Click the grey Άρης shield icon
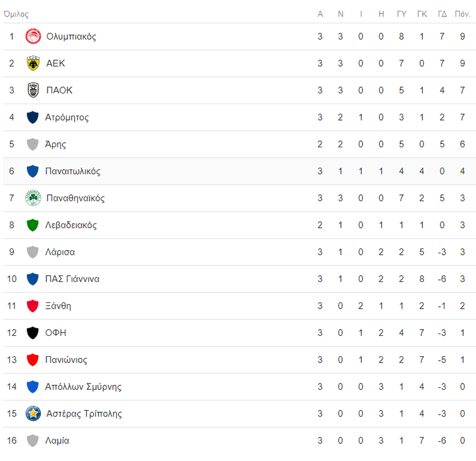476x461 pixels. click(x=32, y=144)
